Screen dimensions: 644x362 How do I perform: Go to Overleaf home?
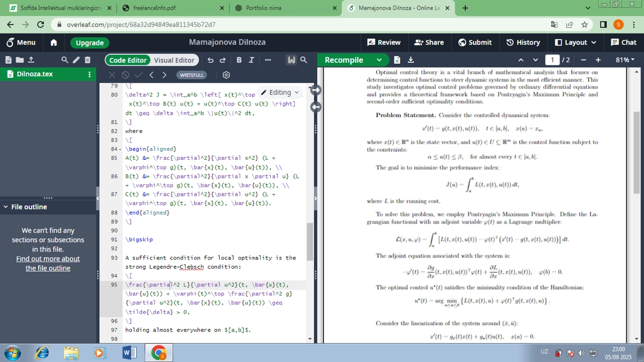(x=54, y=42)
